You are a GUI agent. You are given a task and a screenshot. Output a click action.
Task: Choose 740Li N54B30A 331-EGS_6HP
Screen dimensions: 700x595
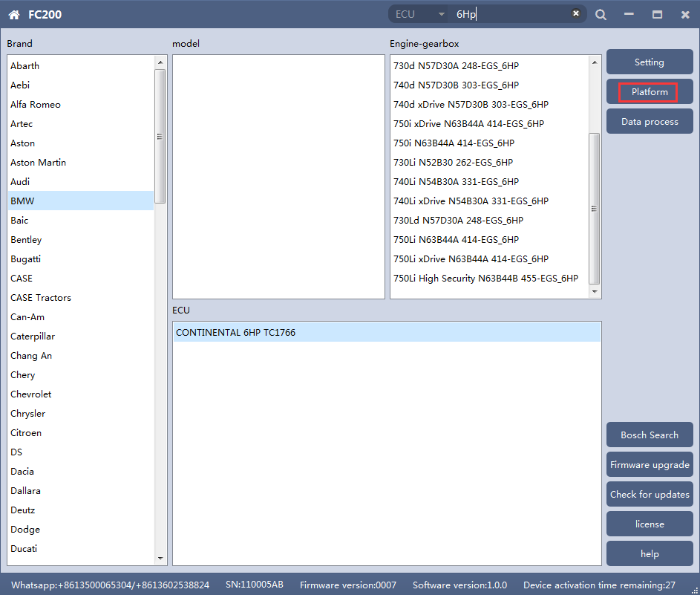[x=490, y=181]
